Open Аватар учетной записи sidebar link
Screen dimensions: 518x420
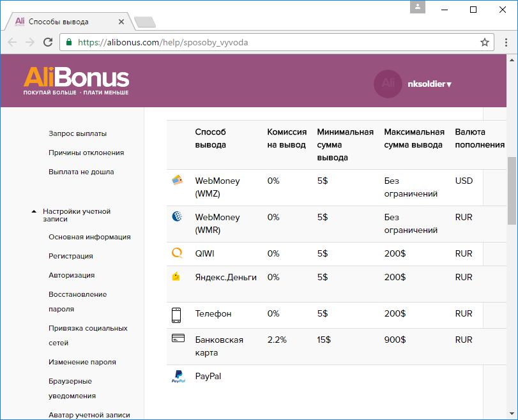89,415
